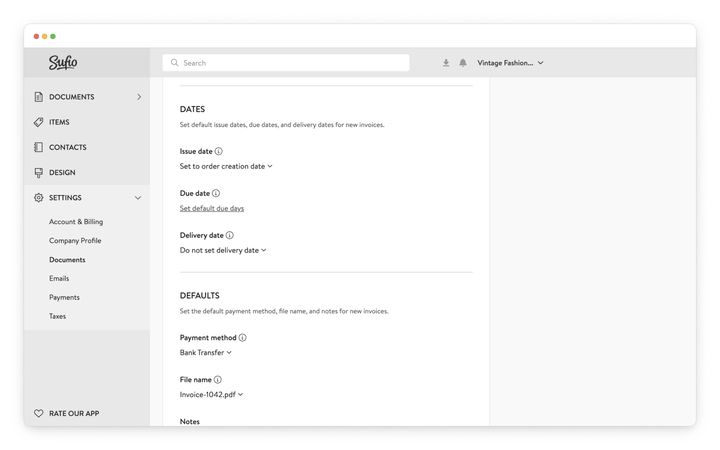Click in the Search field
Viewport: 720px width, 450px height.
pos(286,63)
